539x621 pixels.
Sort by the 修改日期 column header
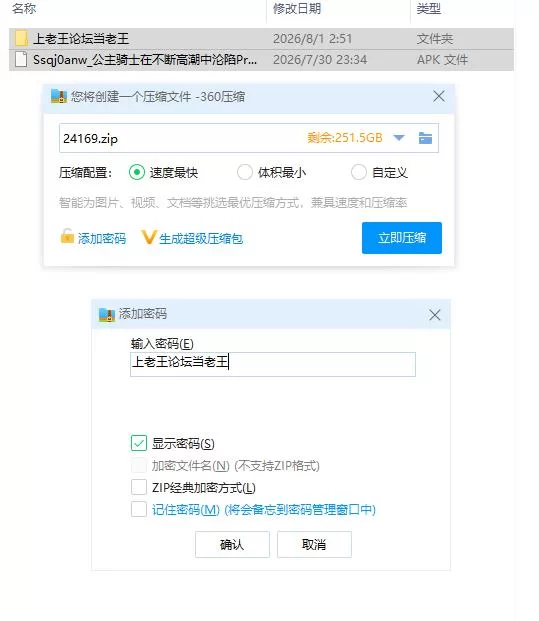tap(297, 8)
